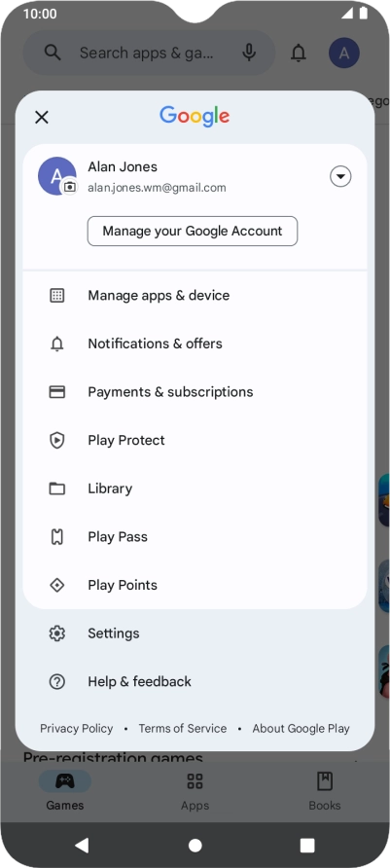Open the Library folder entry
390x868 pixels.
(195, 488)
